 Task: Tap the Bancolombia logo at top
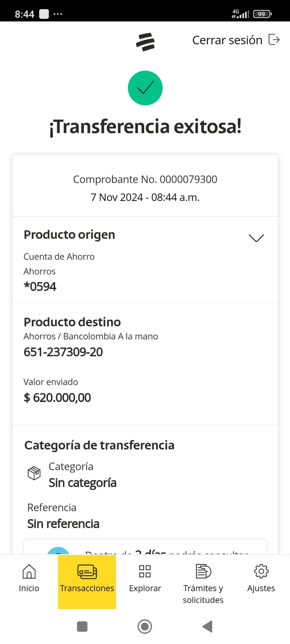145,42
